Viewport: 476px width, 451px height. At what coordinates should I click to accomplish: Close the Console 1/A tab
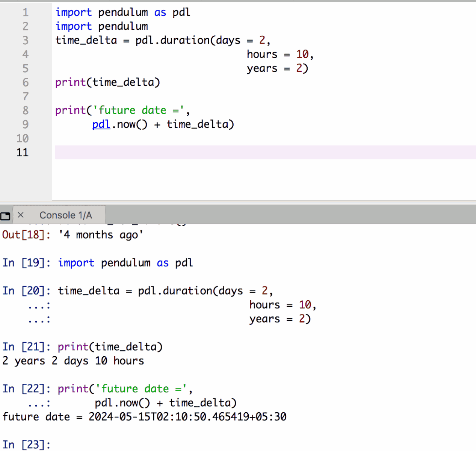[x=21, y=215]
